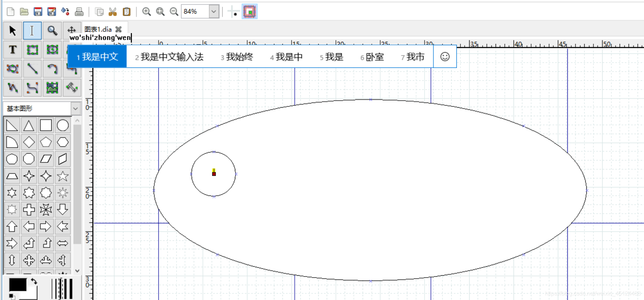Pick the hexagon shape
The height and width of the screenshot is (300, 644).
point(63,142)
